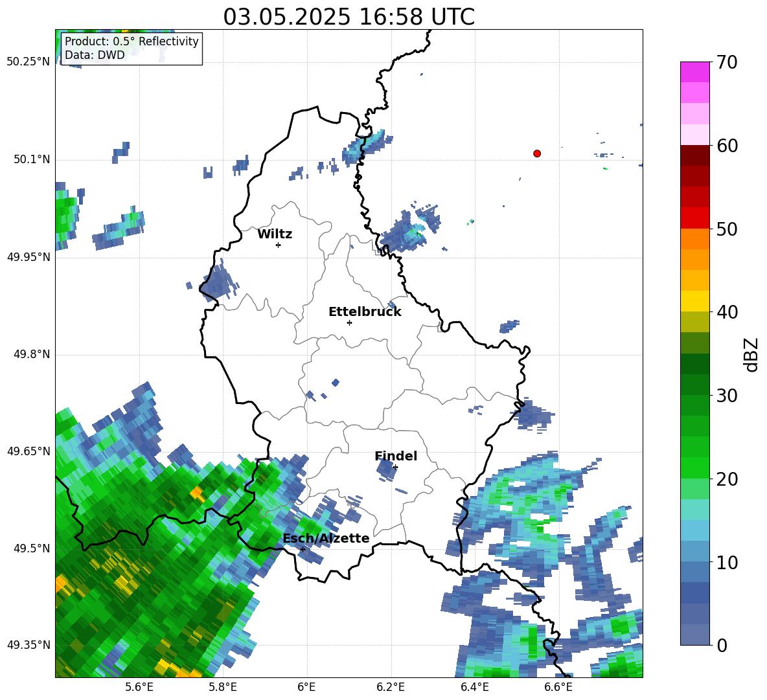This screenshot has width=767, height=700.
Task: Click the small radar echo west of Findel
Action: click(x=386, y=470)
